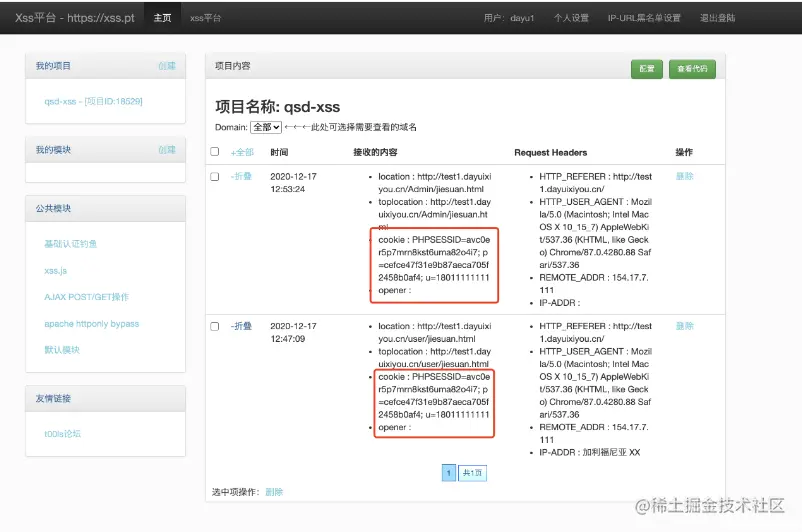Click location Admin/jiesuan.html entry text
Image resolution: width=802 pixels, height=532 pixels.
point(435,183)
